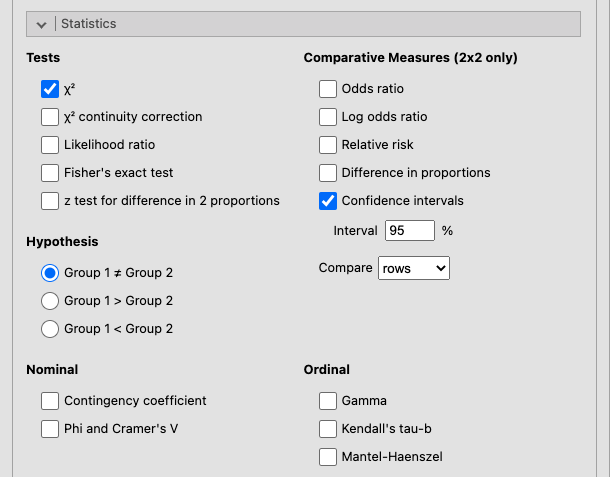Enable Relative risk measure
Image resolution: width=610 pixels, height=477 pixels.
pyautogui.click(x=328, y=145)
